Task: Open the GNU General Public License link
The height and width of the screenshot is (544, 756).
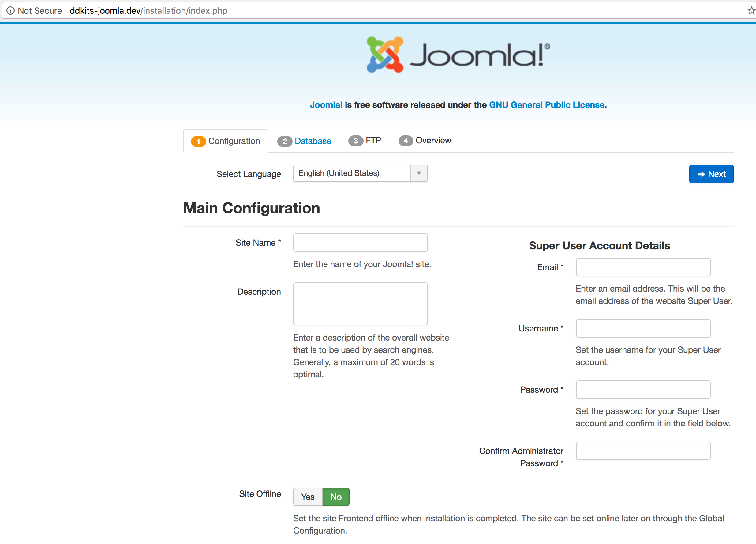Action: (547, 105)
